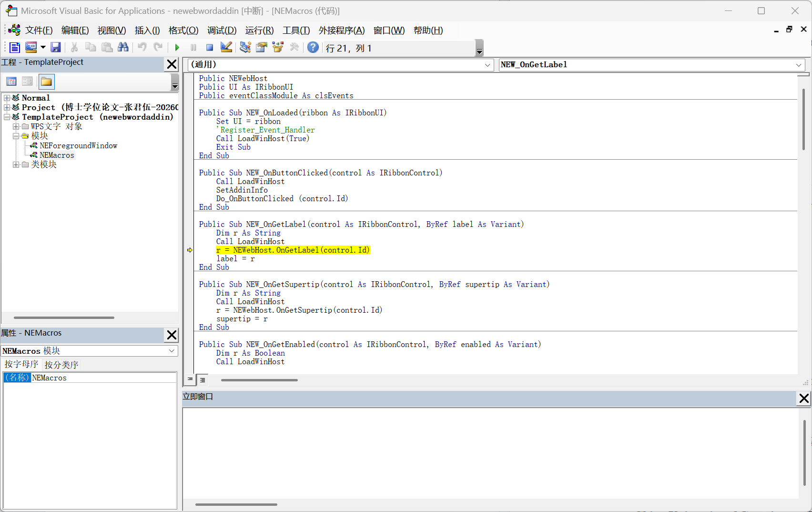The image size is (812, 512).
Task: Click the blue Help question mark icon
Action: [313, 47]
